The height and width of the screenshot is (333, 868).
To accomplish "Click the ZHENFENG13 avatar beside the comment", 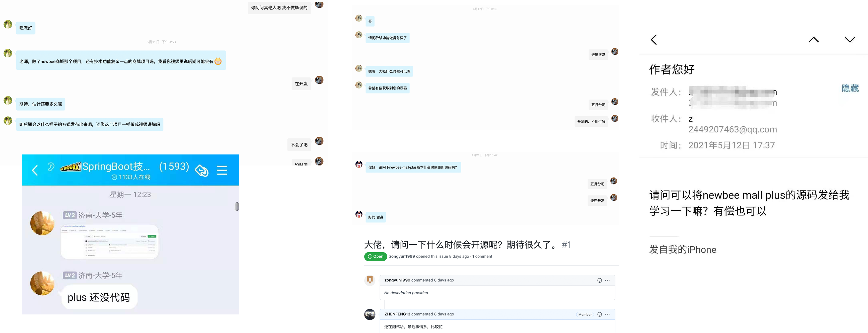I will pyautogui.click(x=370, y=314).
